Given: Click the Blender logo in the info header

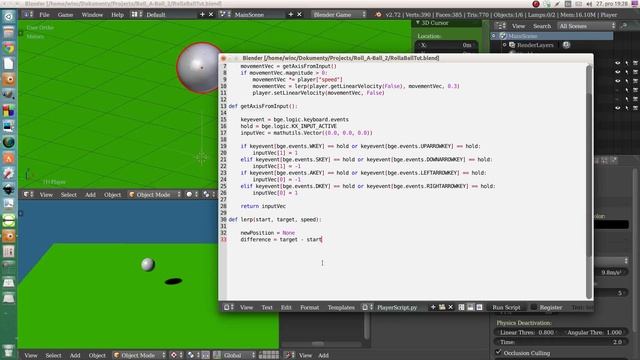Looking at the screenshot, I should 378,15.
